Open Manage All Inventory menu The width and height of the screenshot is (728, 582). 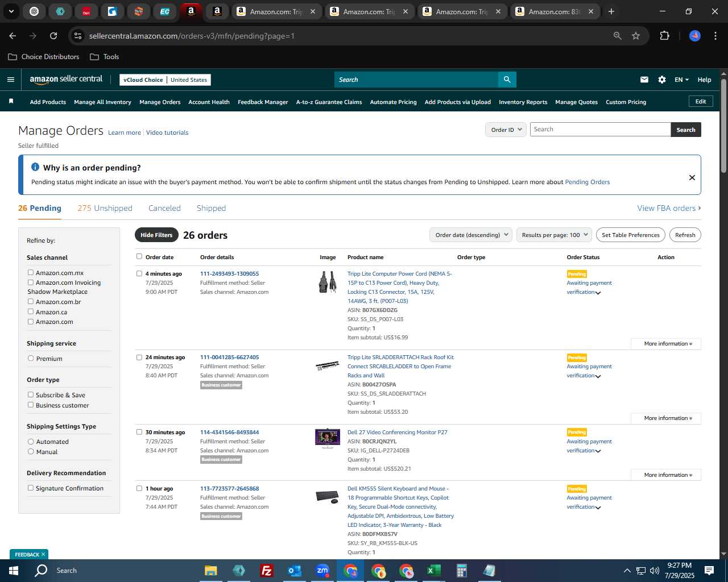coord(102,102)
